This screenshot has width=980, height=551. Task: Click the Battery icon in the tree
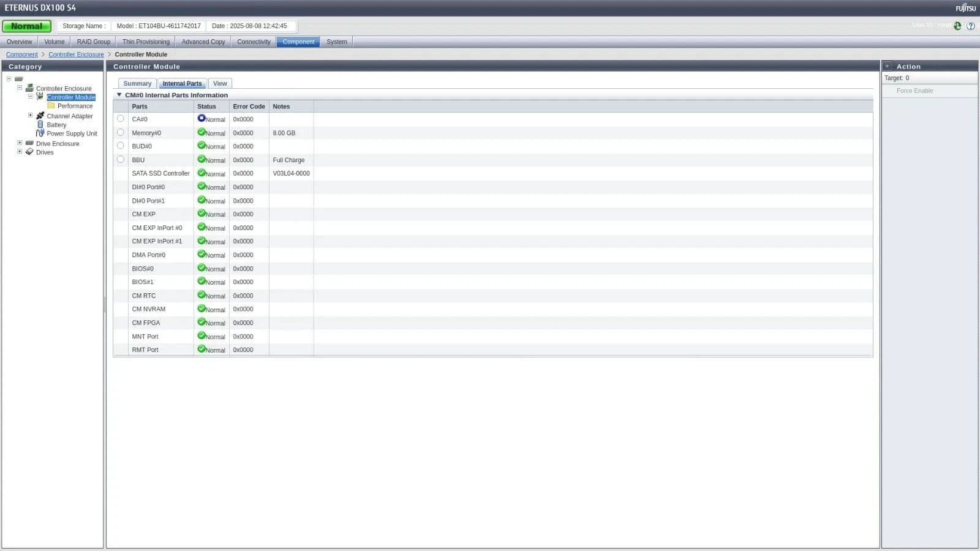pyautogui.click(x=40, y=124)
